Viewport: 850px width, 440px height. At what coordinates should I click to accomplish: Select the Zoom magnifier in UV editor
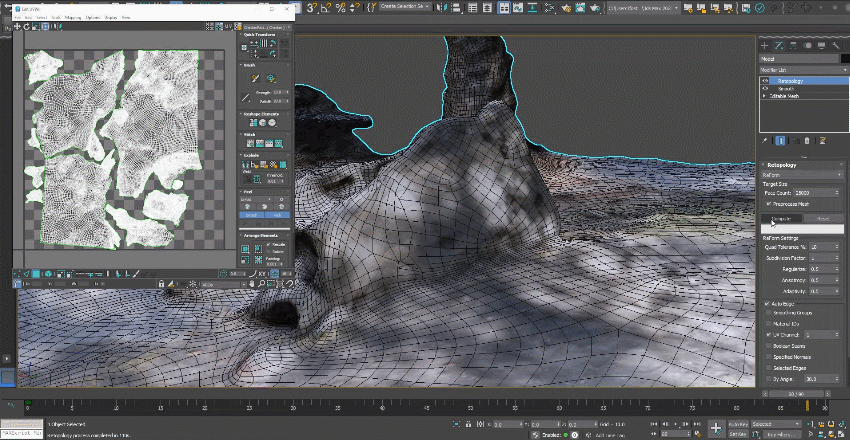(261, 284)
